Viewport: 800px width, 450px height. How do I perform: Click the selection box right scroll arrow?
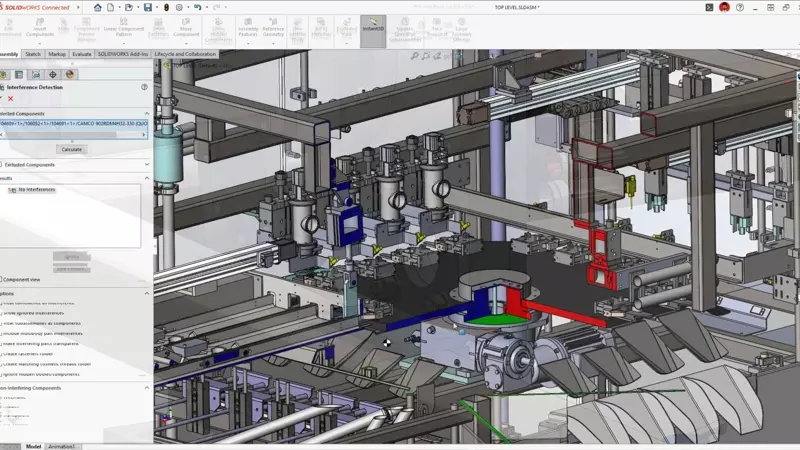(144, 135)
